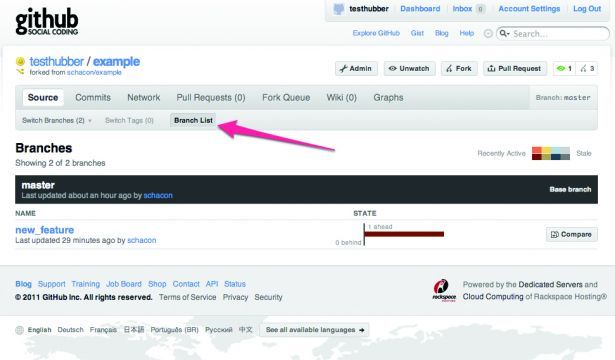
Task: Go to the Fork Queue tab
Action: (286, 98)
